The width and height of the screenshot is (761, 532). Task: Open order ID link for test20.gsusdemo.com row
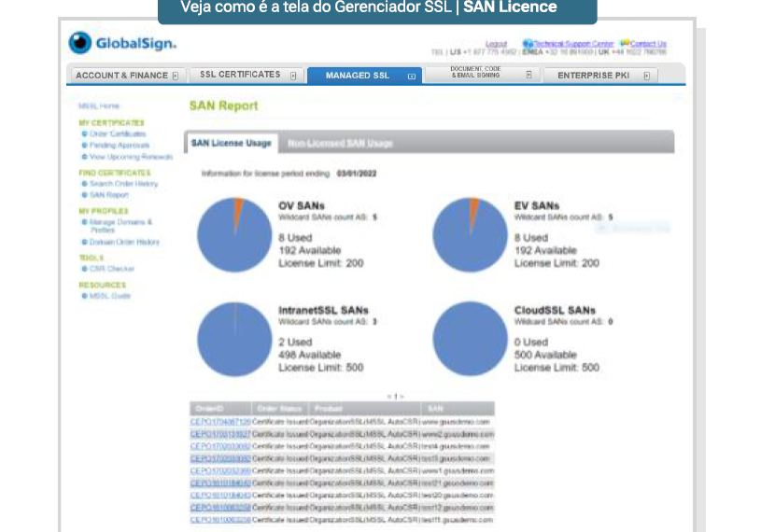point(220,496)
